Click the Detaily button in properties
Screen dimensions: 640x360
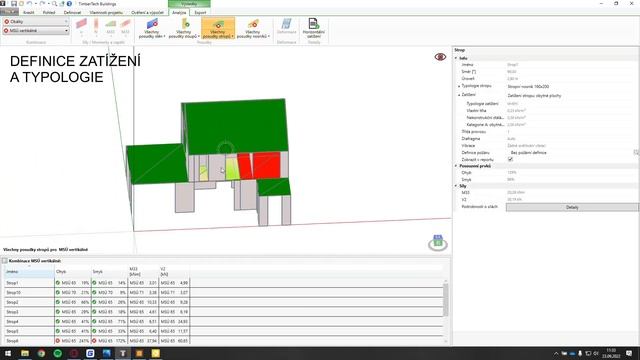point(572,207)
